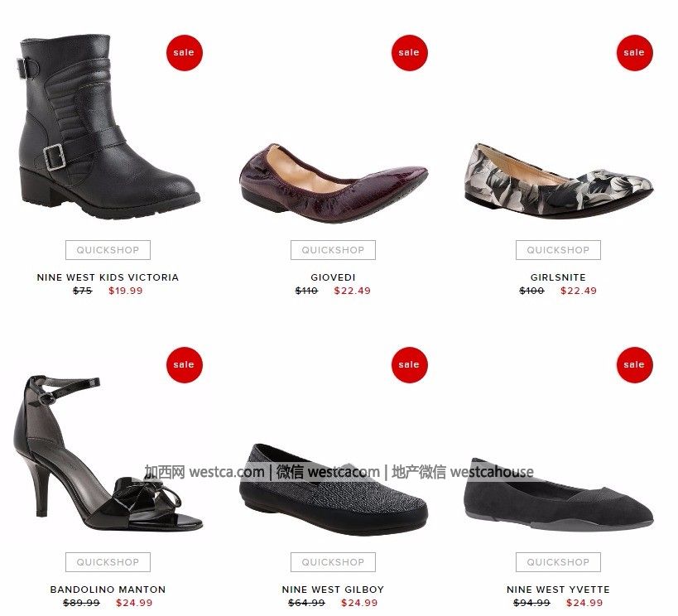
Task: Open Quickshop for Bandolino Manton
Action: (x=108, y=562)
